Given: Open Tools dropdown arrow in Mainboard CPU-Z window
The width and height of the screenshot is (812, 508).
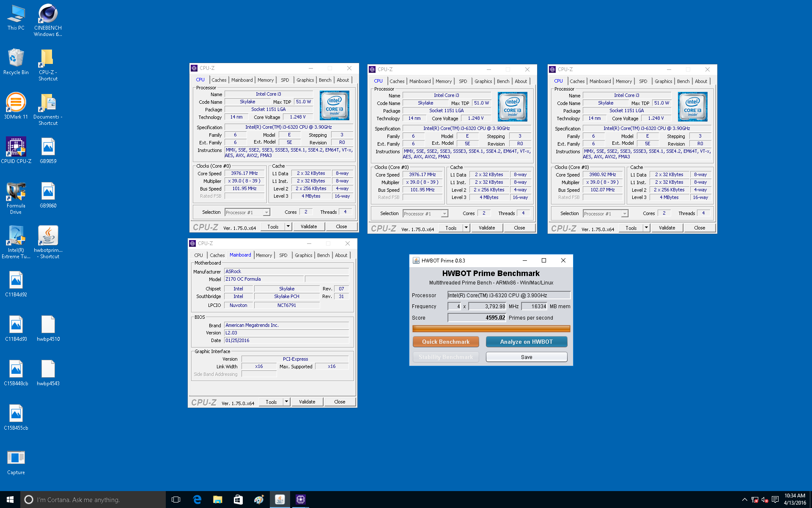Looking at the screenshot, I should (286, 402).
